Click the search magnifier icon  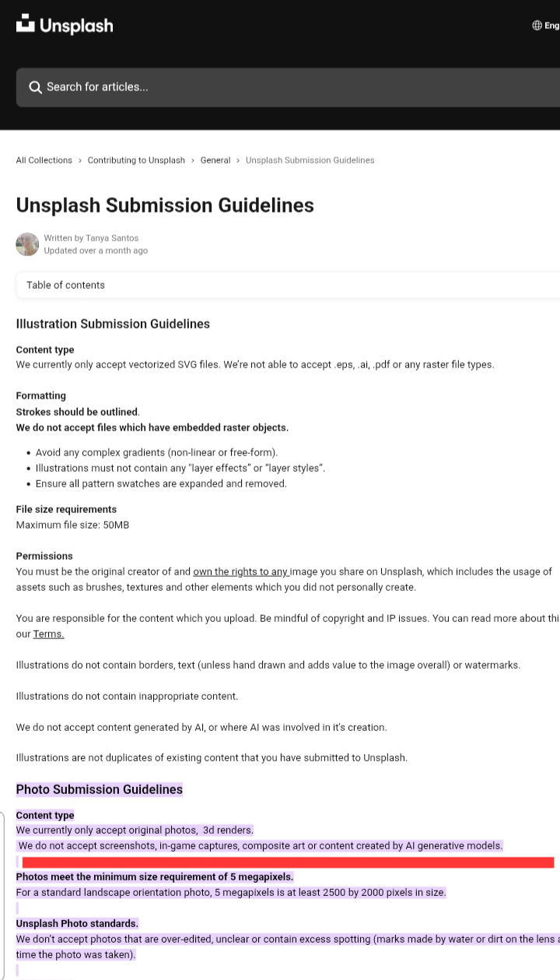click(x=35, y=87)
